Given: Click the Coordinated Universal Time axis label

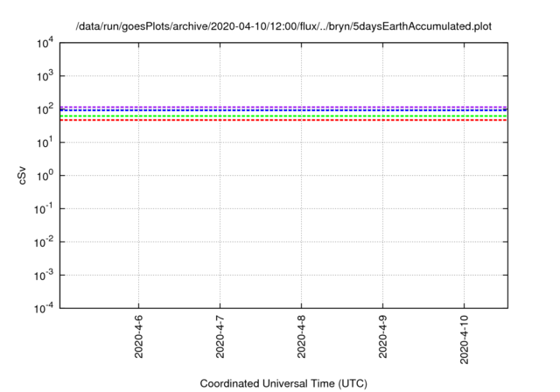Looking at the screenshot, I should (283, 383).
